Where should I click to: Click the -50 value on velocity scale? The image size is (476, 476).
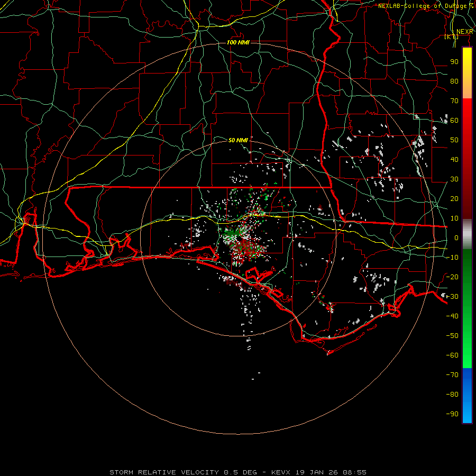(x=452, y=335)
